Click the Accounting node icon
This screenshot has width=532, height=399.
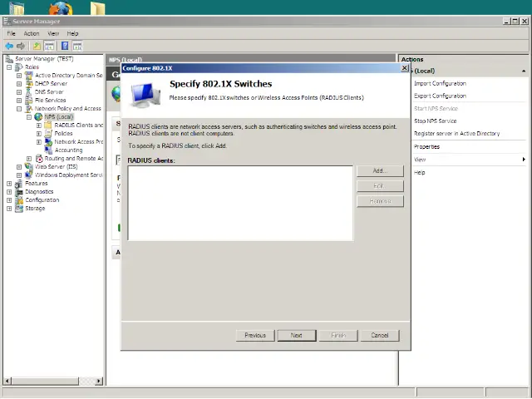pyautogui.click(x=48, y=150)
